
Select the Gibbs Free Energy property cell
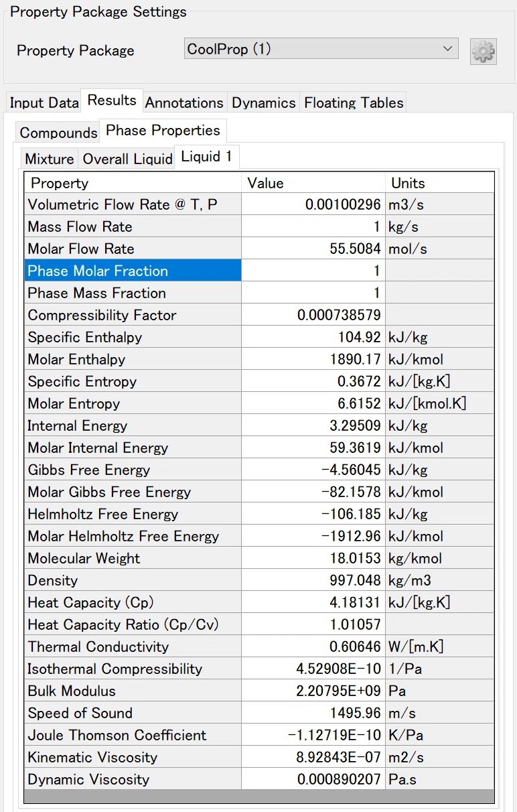tap(133, 470)
